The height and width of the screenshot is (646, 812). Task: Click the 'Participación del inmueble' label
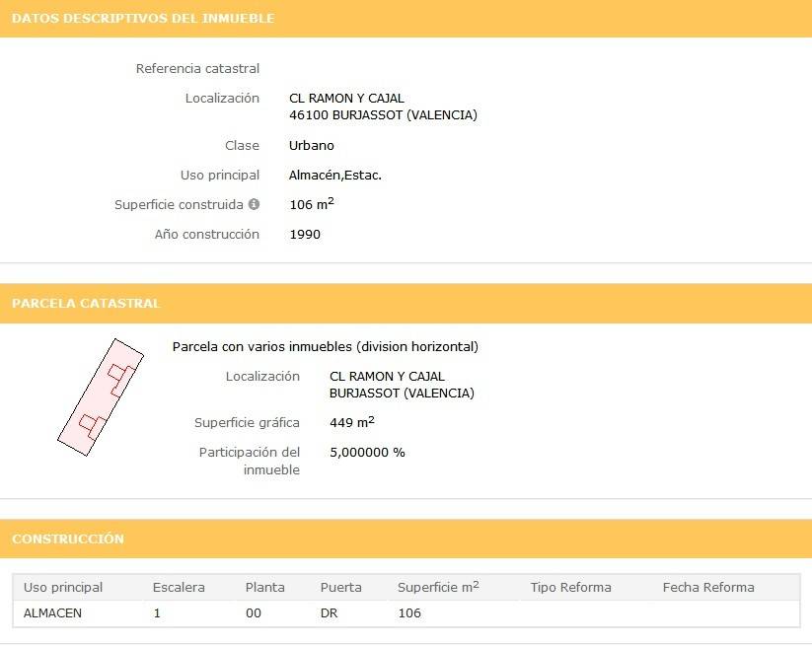click(250, 462)
